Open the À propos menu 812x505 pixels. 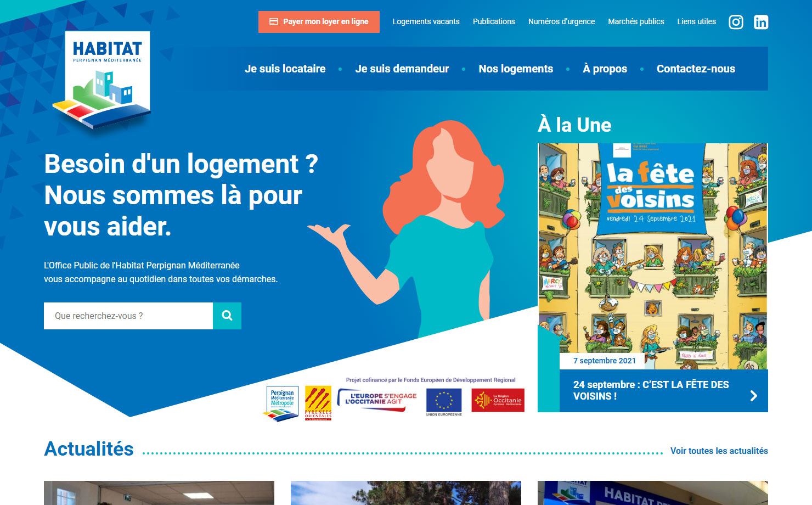(x=605, y=69)
